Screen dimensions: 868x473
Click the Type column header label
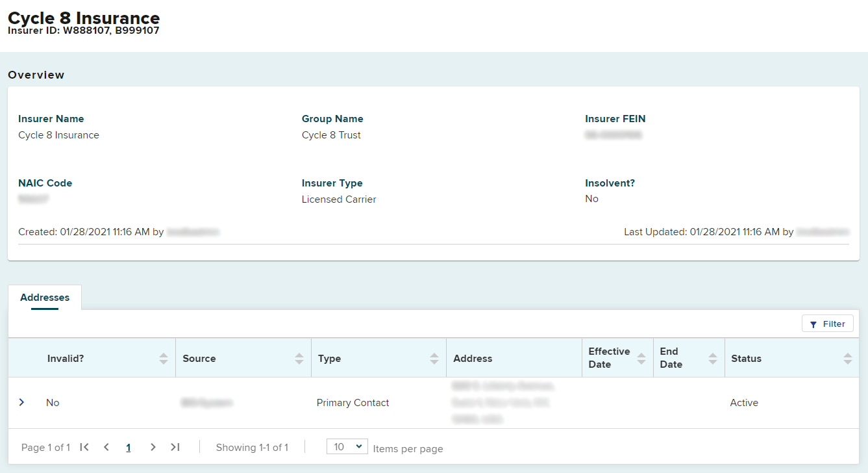coord(329,359)
